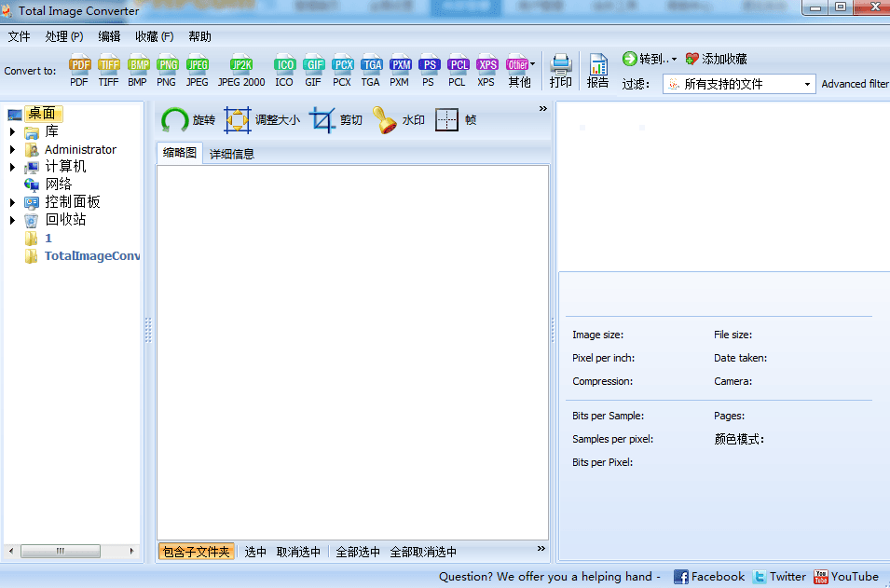Select the Crop (剪切) tool
The height and width of the screenshot is (588, 890).
[x=336, y=120]
